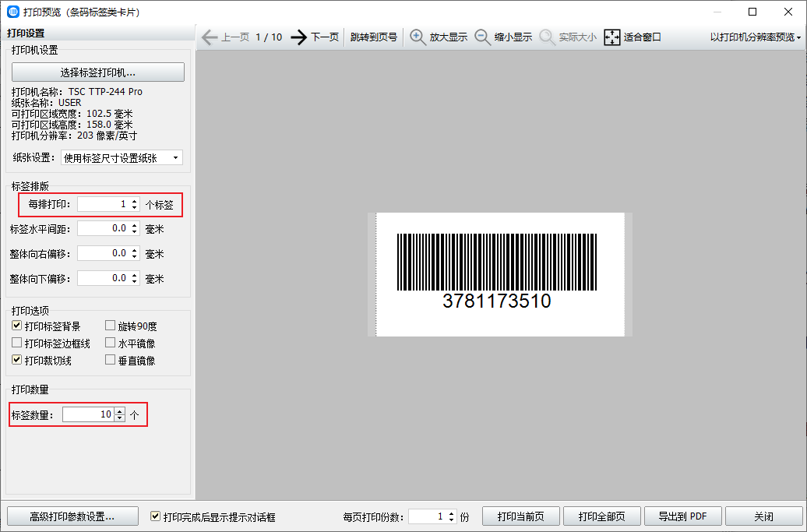807x532 pixels.
Task: Close window with title bar X
Action: [788, 12]
